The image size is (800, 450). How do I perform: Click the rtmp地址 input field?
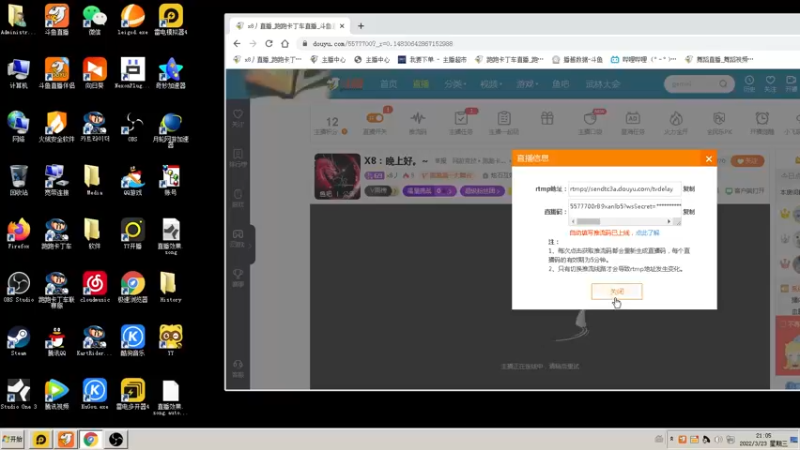[624, 189]
